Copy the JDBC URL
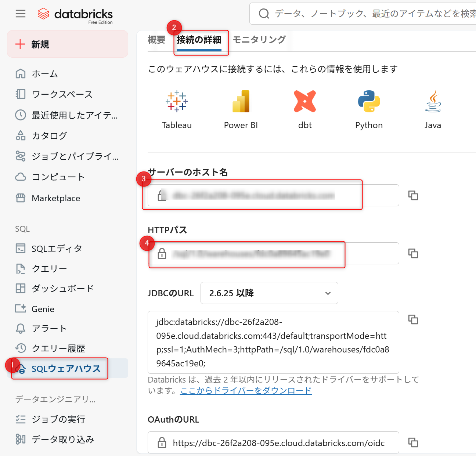The image size is (476, 456). (x=413, y=319)
